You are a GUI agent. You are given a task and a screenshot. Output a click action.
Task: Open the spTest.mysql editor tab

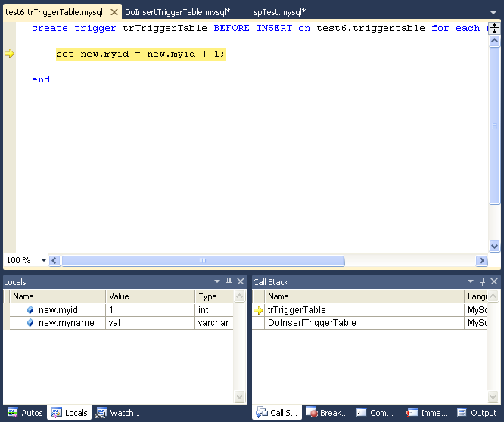(x=278, y=13)
